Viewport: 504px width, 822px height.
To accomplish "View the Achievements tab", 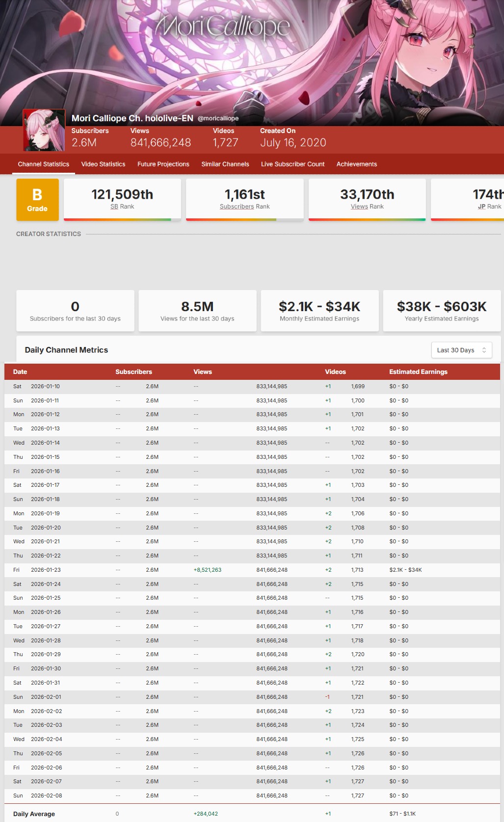I will tap(357, 164).
